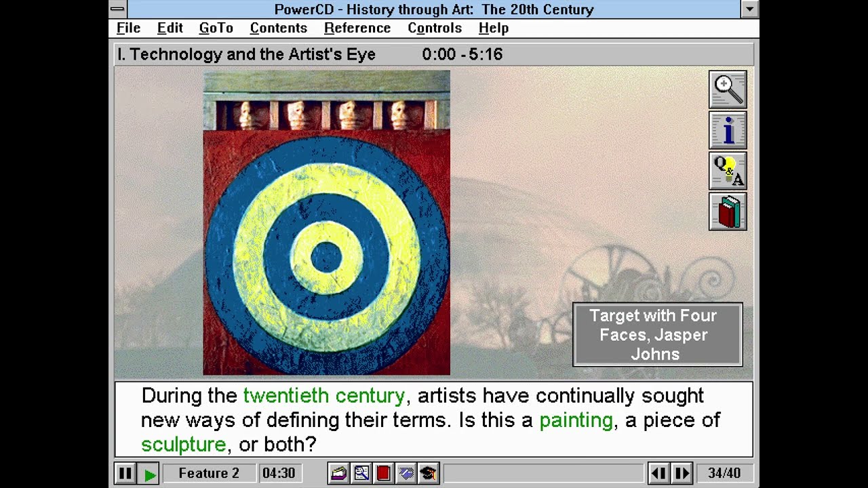Open the books reference icon
The width and height of the screenshot is (868, 488).
(x=728, y=211)
